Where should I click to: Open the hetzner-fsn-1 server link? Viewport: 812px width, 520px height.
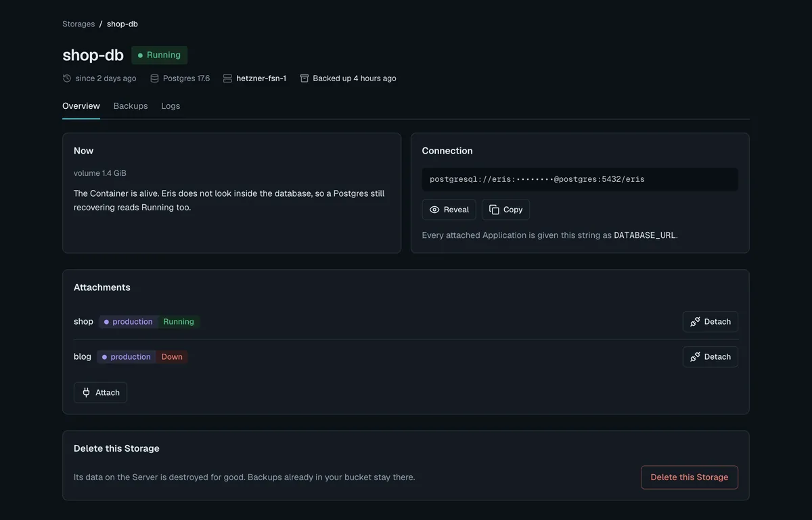(x=261, y=78)
